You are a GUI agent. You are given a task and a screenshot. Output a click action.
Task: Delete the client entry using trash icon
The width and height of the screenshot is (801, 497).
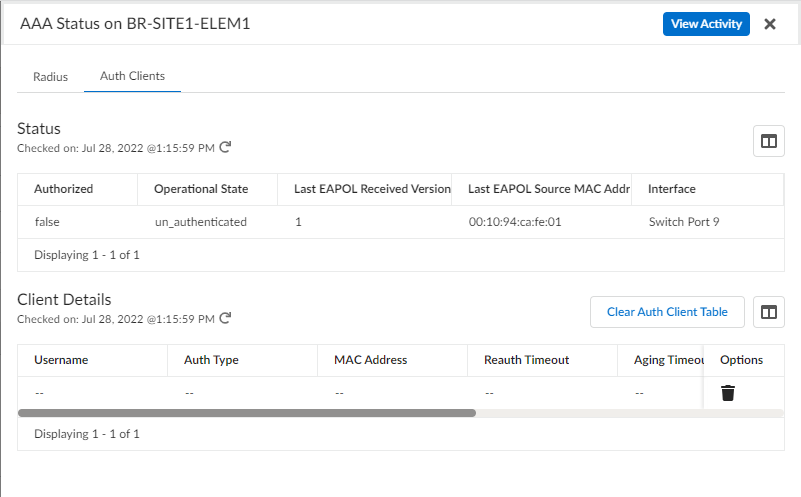728,393
